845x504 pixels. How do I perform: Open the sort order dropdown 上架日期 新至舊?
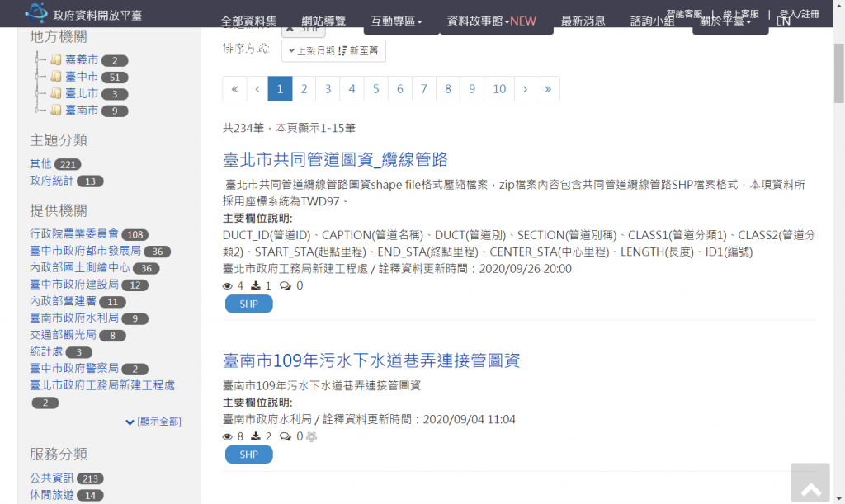pyautogui.click(x=333, y=50)
